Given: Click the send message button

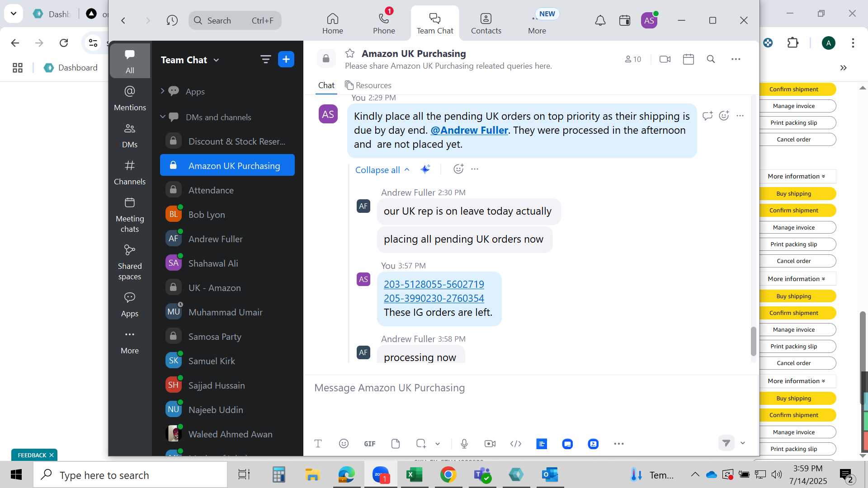Looking at the screenshot, I should [x=726, y=443].
